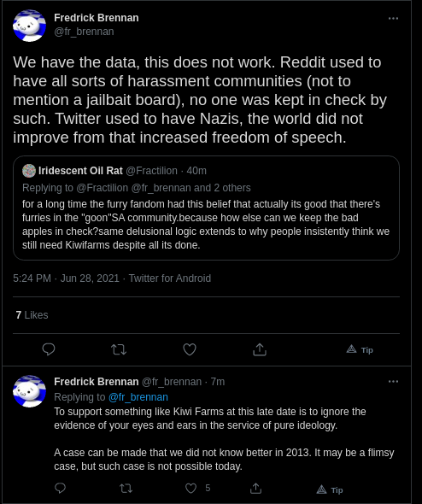This screenshot has width=422, height=504.
Task: Click the reply icon on the main tweet
Action: pyautogui.click(x=49, y=349)
